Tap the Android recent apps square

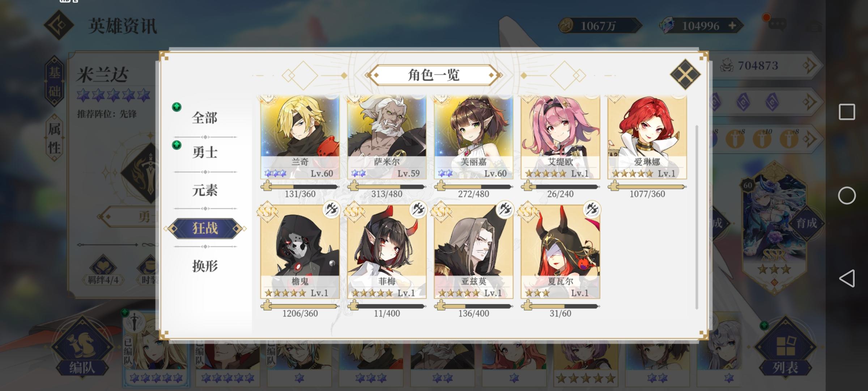tap(847, 112)
